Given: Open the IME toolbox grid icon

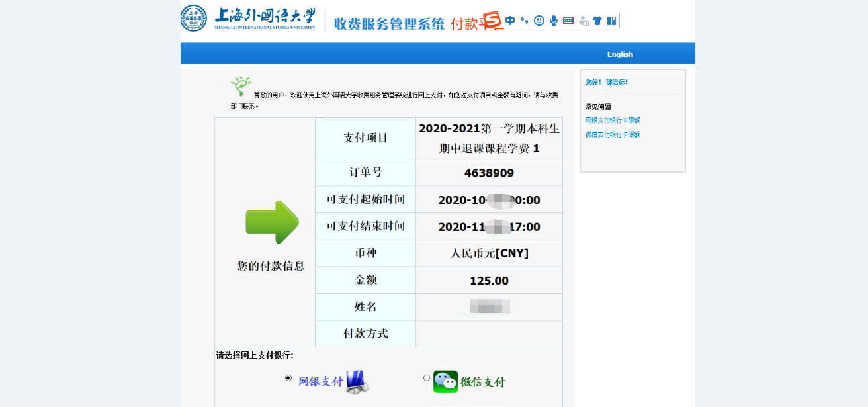Looking at the screenshot, I should (612, 21).
